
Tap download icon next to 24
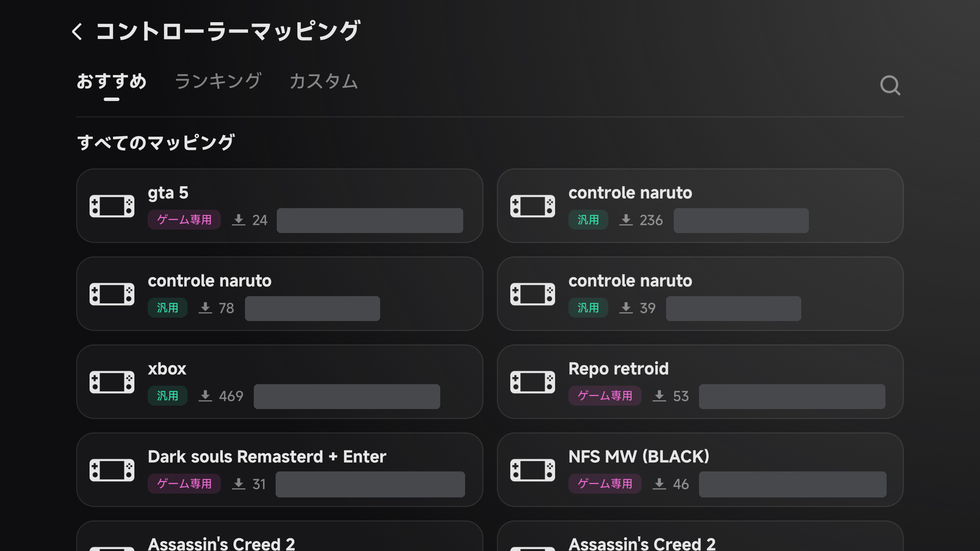[x=238, y=220]
